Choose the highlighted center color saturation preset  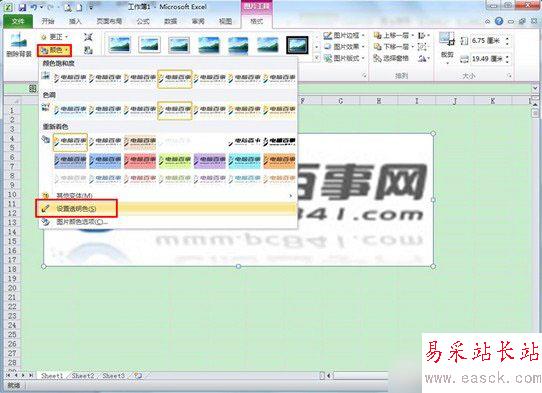175,79
